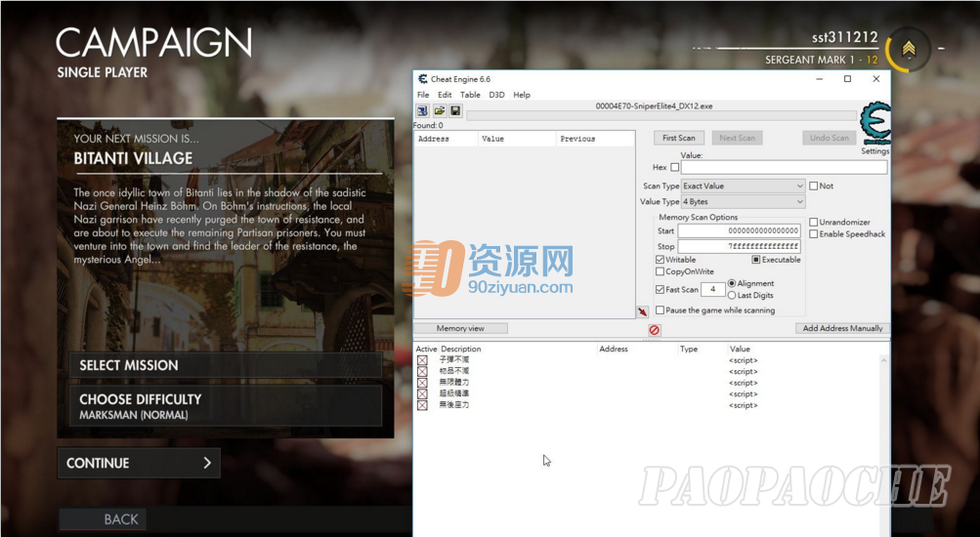Viewport: 980px width, 537px height.
Task: Open Settings under the Cheat Engine logo
Action: tap(875, 151)
